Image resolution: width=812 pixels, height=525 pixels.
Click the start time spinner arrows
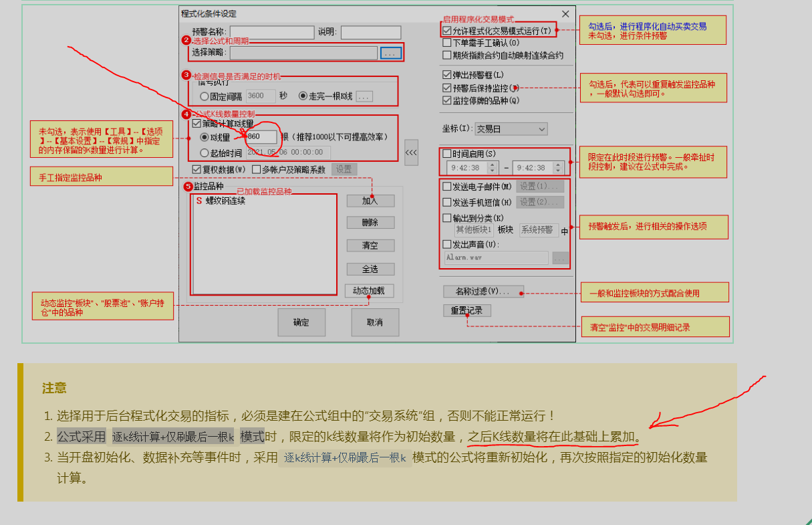[493, 168]
